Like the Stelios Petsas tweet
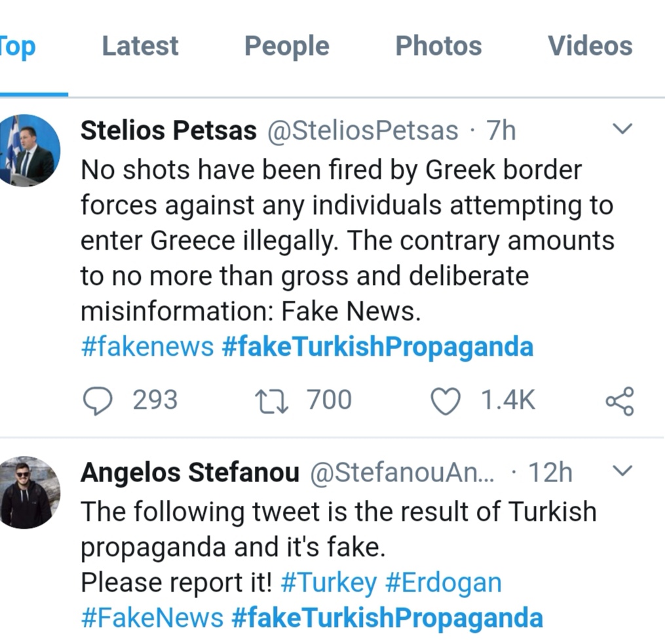Screen dimensions: 665x644 point(446,401)
